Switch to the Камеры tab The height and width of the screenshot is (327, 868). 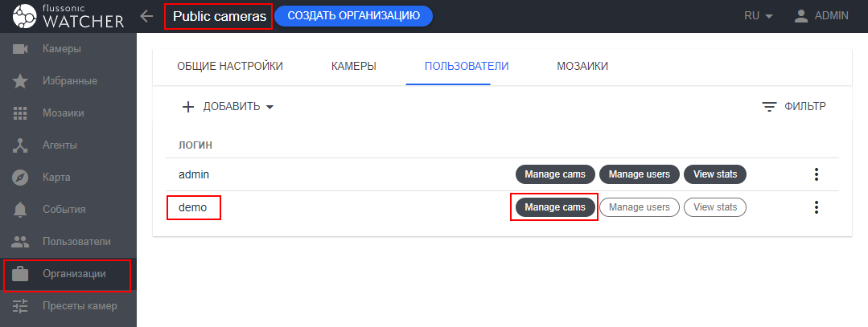(x=354, y=66)
